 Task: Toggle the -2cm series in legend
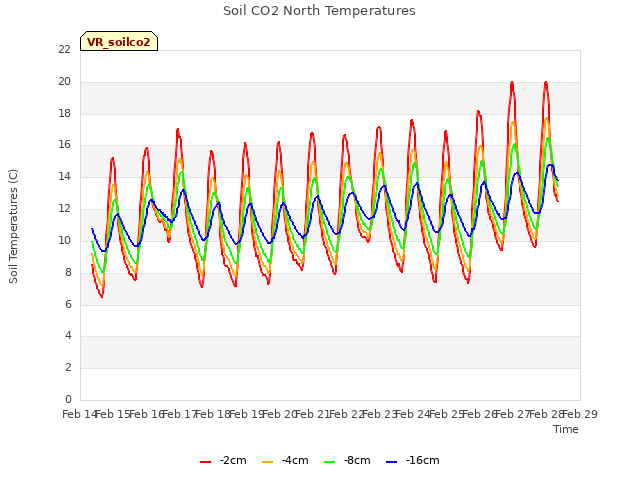coord(223,460)
